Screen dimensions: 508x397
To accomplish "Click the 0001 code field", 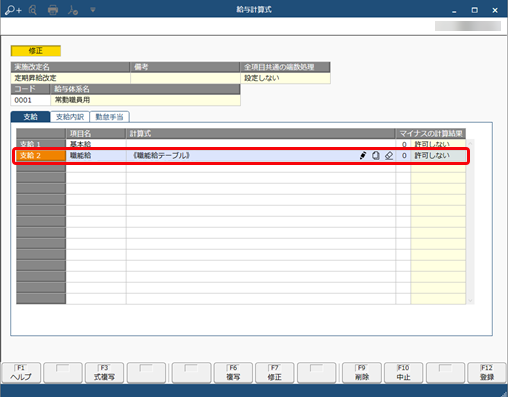I will [30, 100].
